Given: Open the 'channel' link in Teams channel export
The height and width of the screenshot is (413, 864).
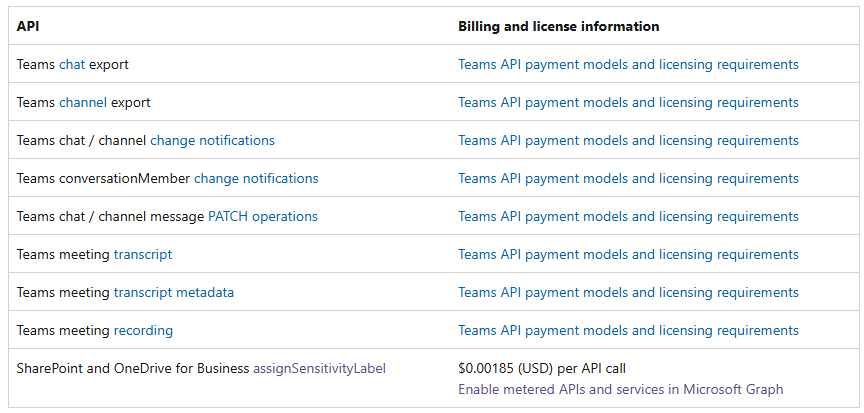Looking at the screenshot, I should tap(83, 102).
